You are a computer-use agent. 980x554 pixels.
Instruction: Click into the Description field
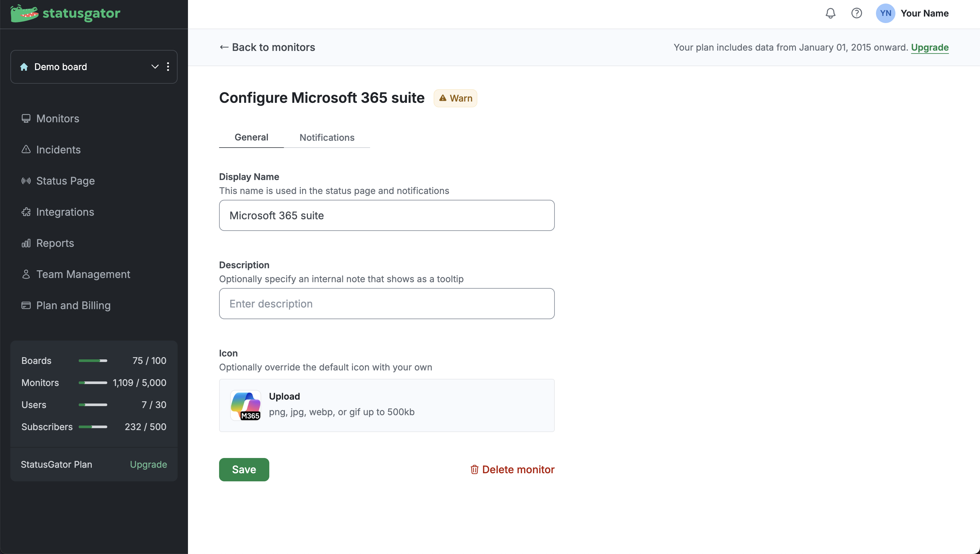coord(387,304)
